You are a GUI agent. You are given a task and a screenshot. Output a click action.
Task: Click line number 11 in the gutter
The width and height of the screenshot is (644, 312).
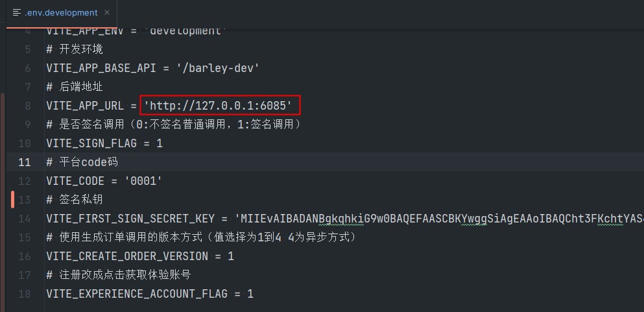pos(25,162)
